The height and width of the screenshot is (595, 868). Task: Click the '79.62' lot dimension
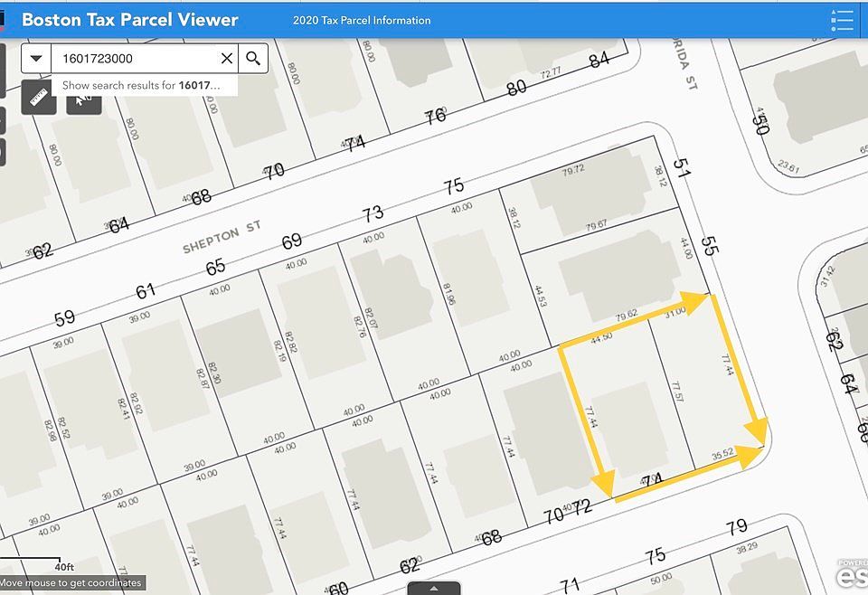click(626, 316)
